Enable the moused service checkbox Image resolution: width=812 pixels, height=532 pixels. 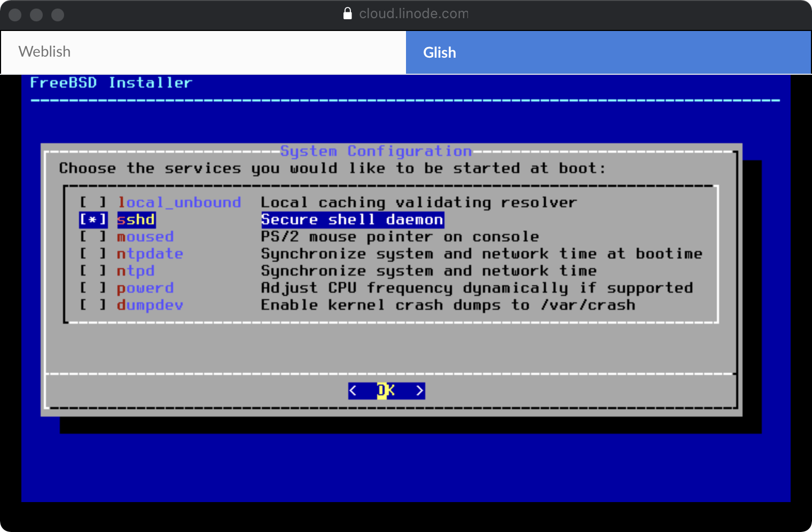[93, 237]
